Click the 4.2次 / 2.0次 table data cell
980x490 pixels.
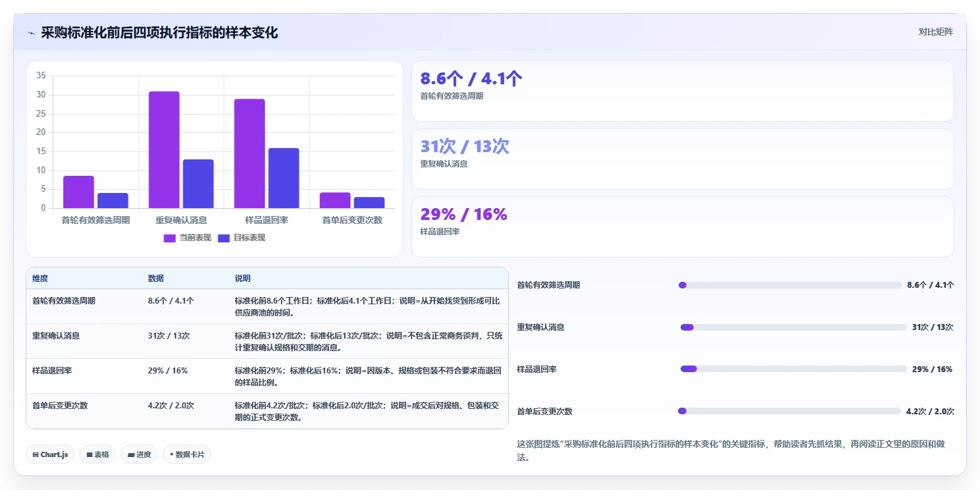pos(171,405)
